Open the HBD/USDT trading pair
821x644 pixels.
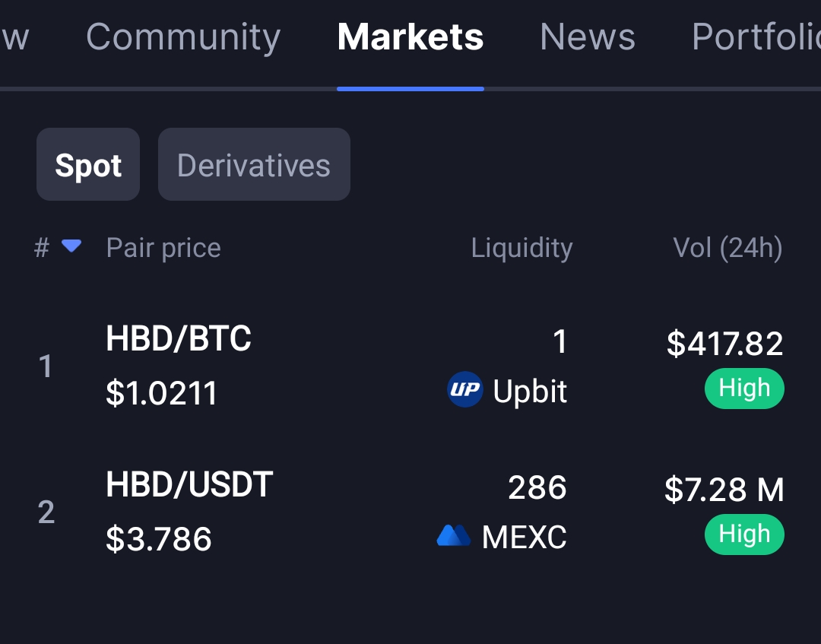189,484
